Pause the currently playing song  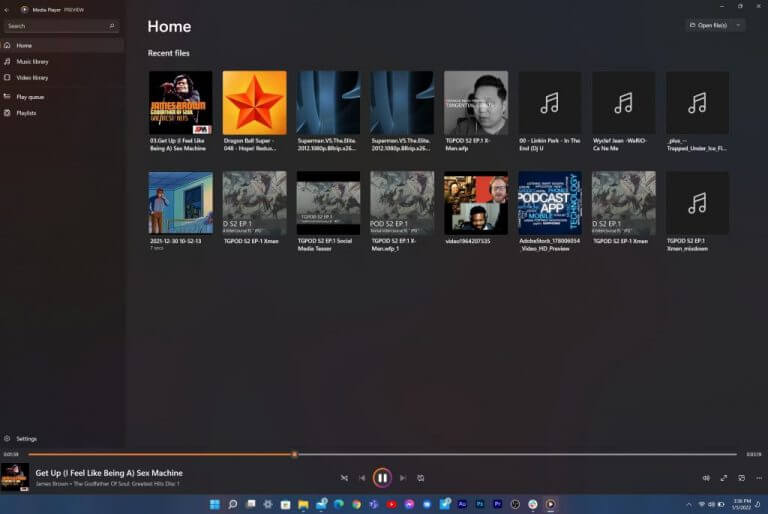click(382, 478)
